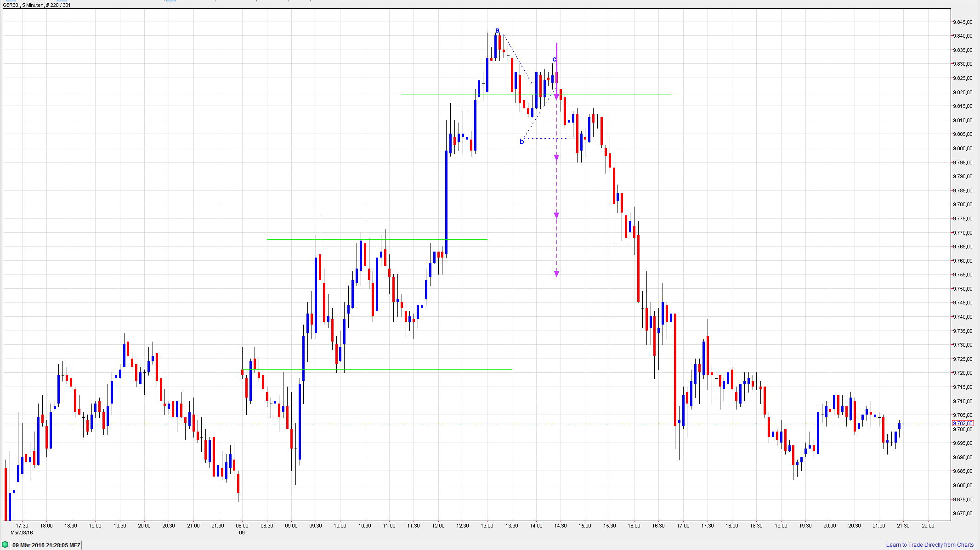Click the magenta arrow on upper green line
The image size is (980, 550).
tap(556, 97)
